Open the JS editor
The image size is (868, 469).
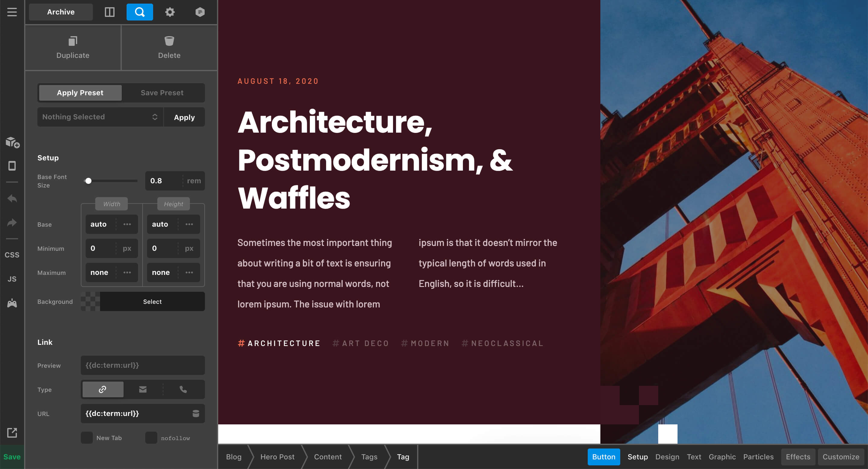click(12, 279)
